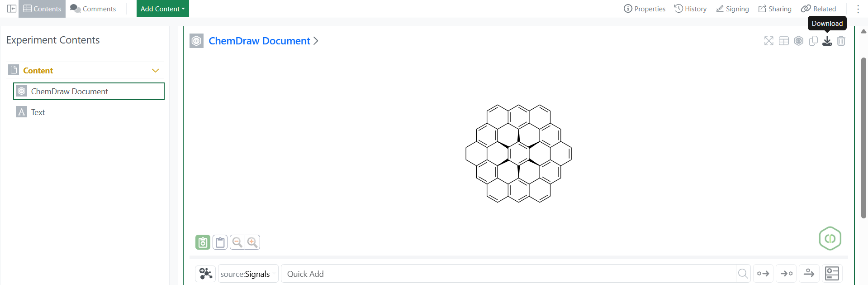Click the clipboard paste icon

point(220,242)
